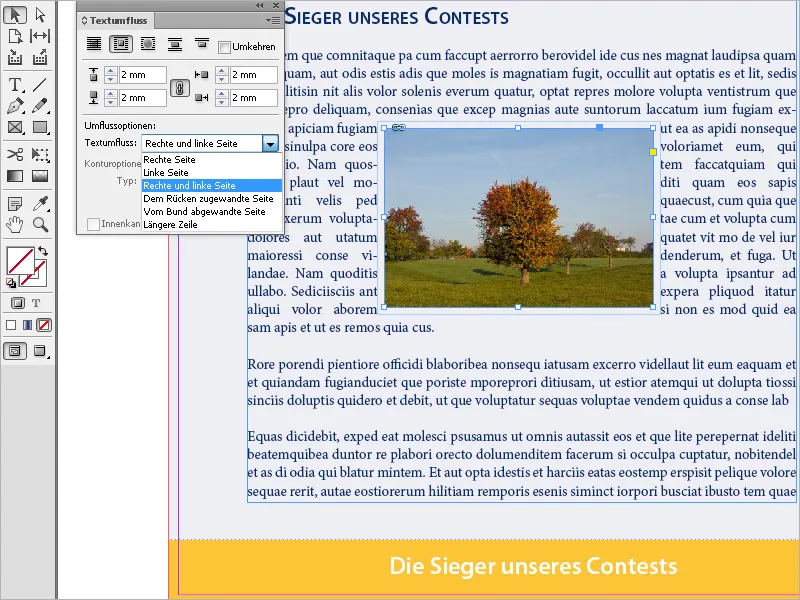
Task: Reset to default fill and stroke
Action: point(11,282)
